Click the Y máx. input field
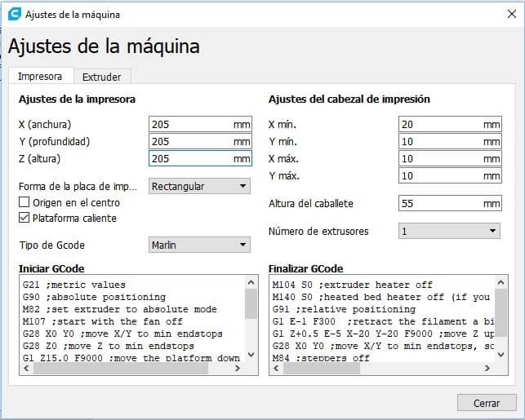 441,175
